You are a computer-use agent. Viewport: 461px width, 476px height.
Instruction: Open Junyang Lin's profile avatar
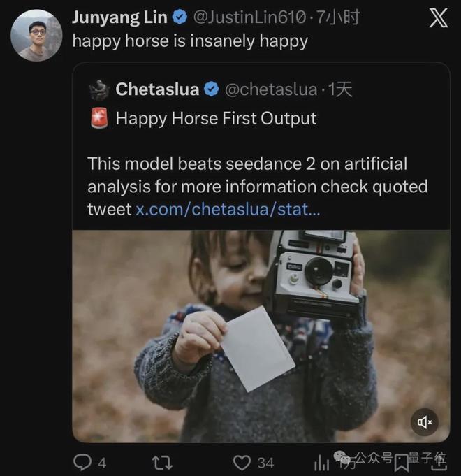(36, 35)
